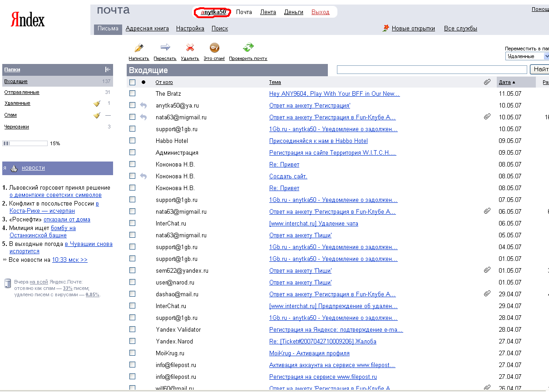The image size is (549, 392).
Task: Select checkbox for sem622@yandex.ru message
Action: tap(132, 270)
